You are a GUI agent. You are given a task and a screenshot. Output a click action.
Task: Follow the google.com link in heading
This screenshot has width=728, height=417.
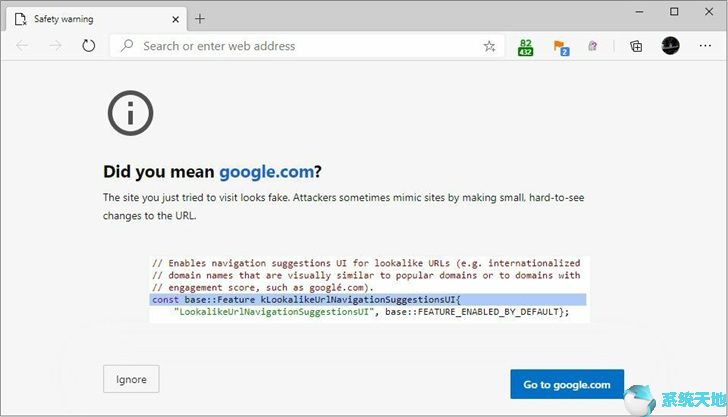[266, 172]
